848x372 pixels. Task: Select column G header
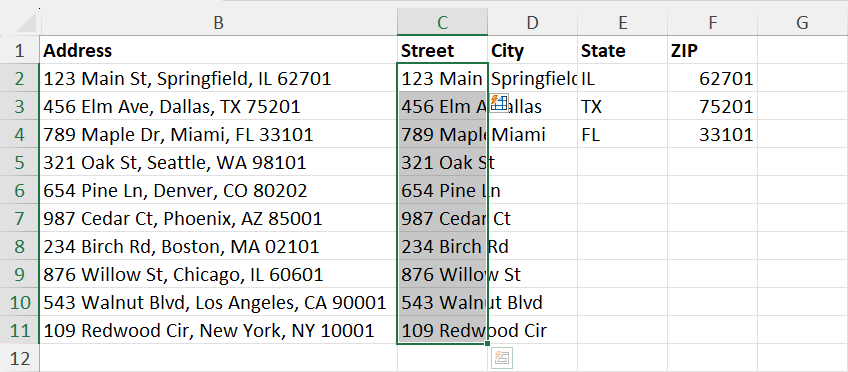pos(803,22)
